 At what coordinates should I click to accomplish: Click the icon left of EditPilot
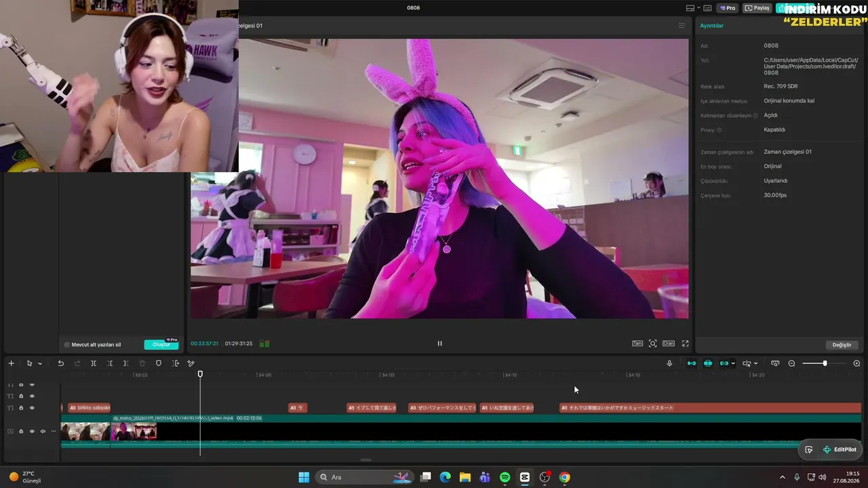808,449
